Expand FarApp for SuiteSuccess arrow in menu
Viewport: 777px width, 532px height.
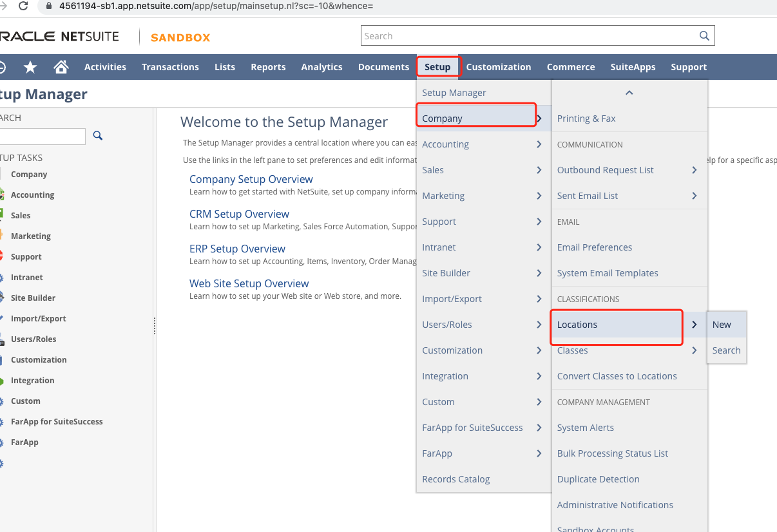pyautogui.click(x=539, y=428)
